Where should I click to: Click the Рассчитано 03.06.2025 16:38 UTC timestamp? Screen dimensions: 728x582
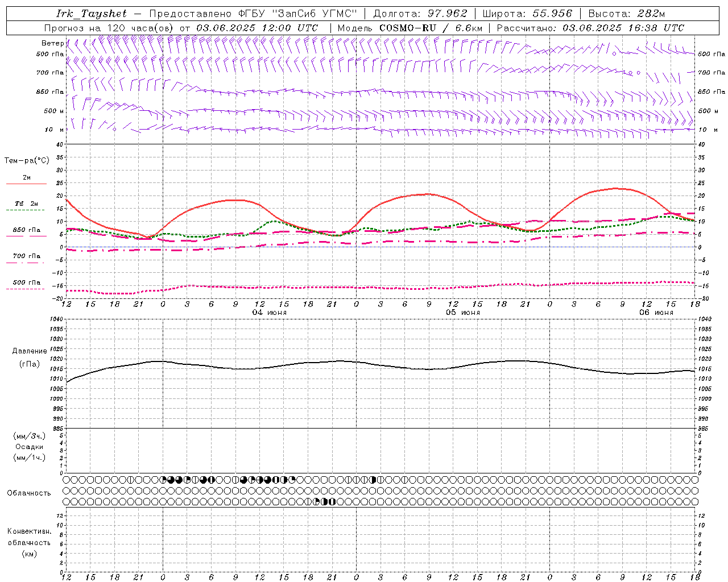point(590,28)
